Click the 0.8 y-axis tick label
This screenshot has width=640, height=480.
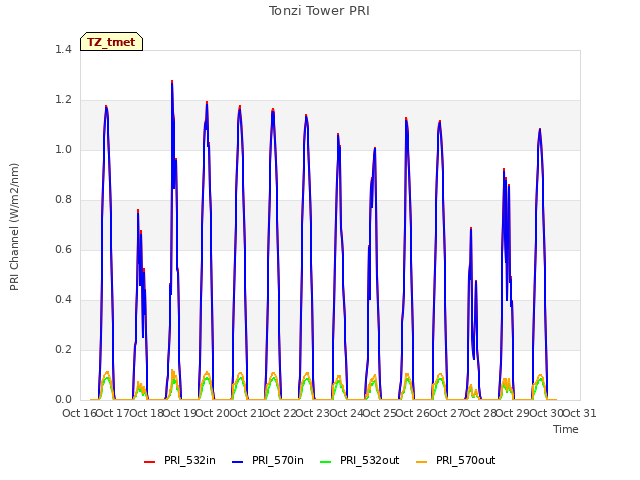[63, 200]
